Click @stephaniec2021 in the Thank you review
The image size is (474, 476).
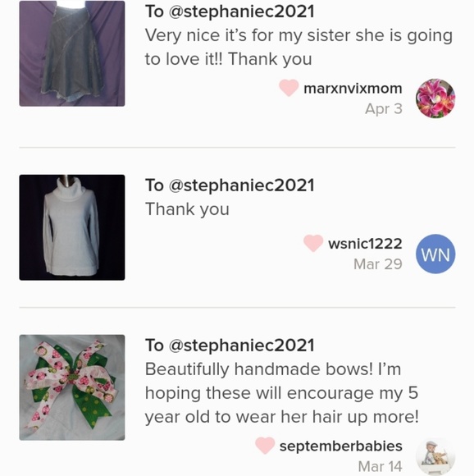pos(241,185)
